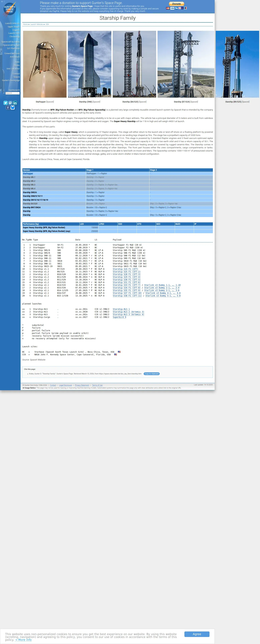Open the Privacy Statement footer link

pyautogui.click(x=82, y=385)
